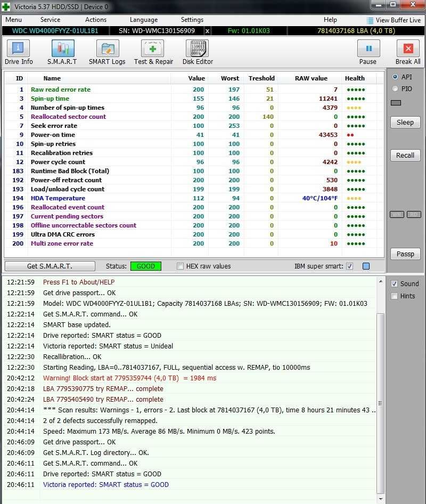Click the x next to serial number

pyautogui.click(x=207, y=31)
